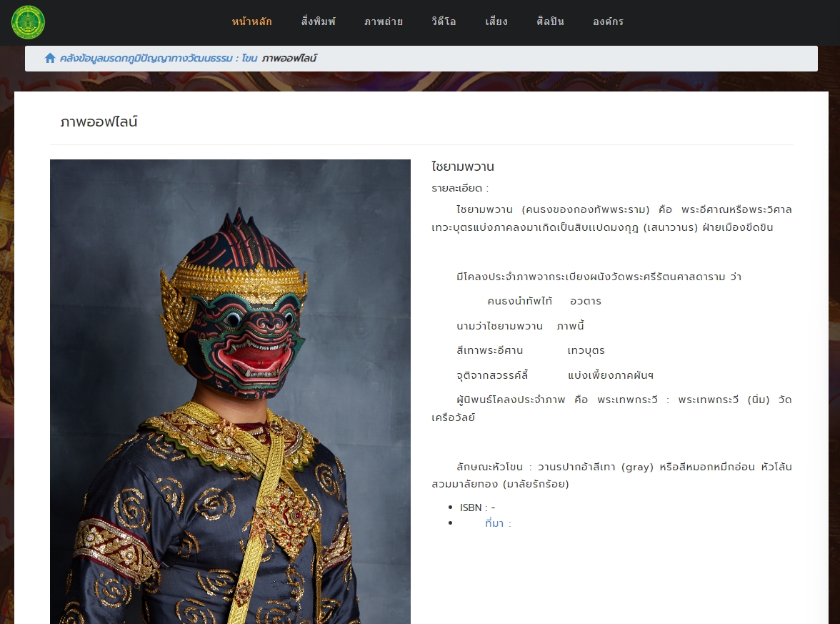The height and width of the screenshot is (624, 840).
Task: Open the ที่มา source link
Action: pyautogui.click(x=494, y=523)
